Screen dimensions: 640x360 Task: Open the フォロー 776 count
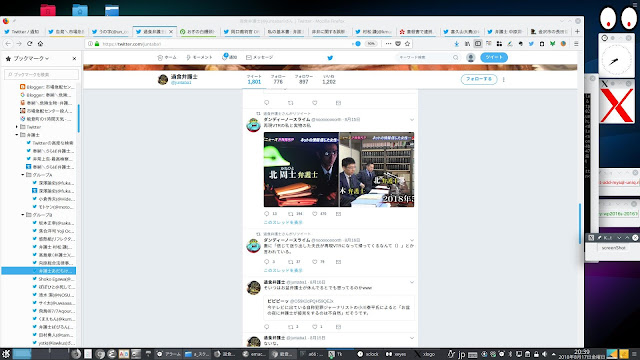278,79
